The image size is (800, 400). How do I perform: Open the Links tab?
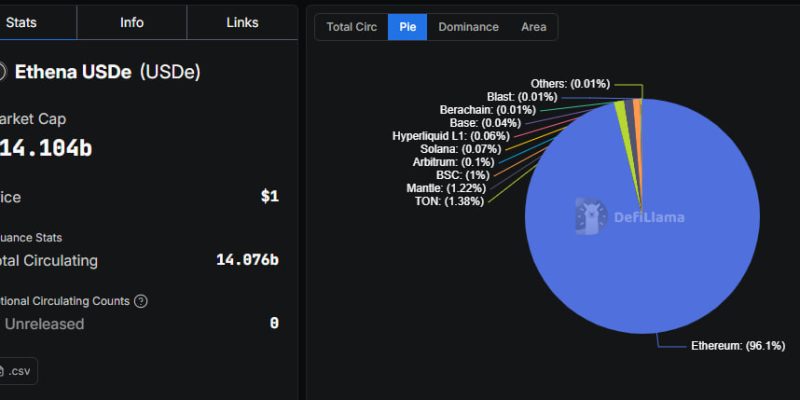[x=242, y=22]
